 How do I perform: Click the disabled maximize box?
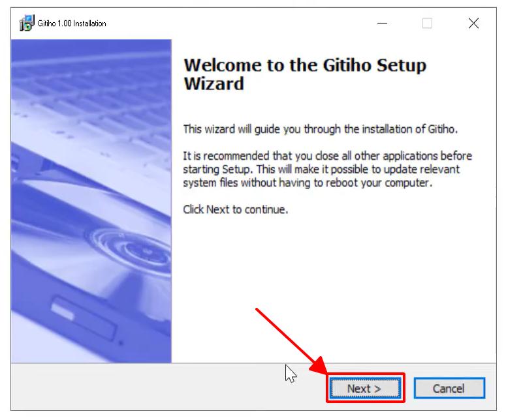pyautogui.click(x=427, y=23)
